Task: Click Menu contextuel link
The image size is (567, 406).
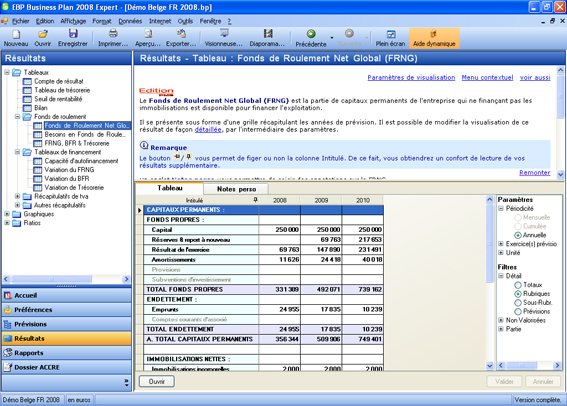Action: click(x=487, y=77)
